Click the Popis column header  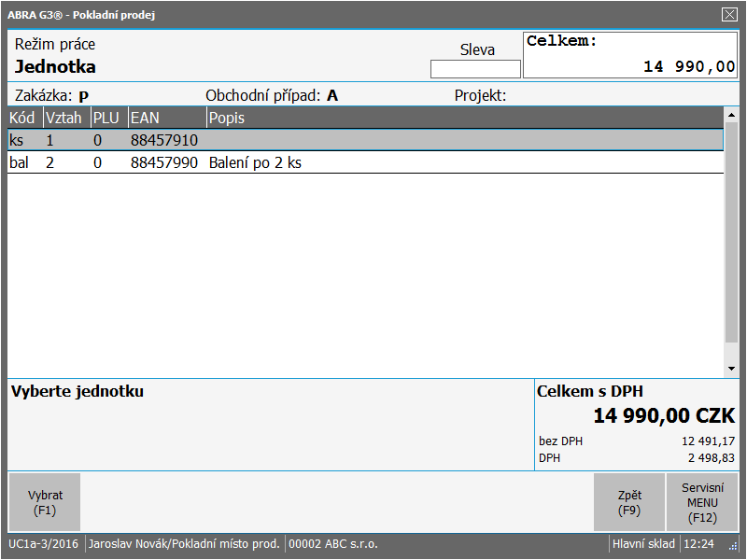[464, 118]
